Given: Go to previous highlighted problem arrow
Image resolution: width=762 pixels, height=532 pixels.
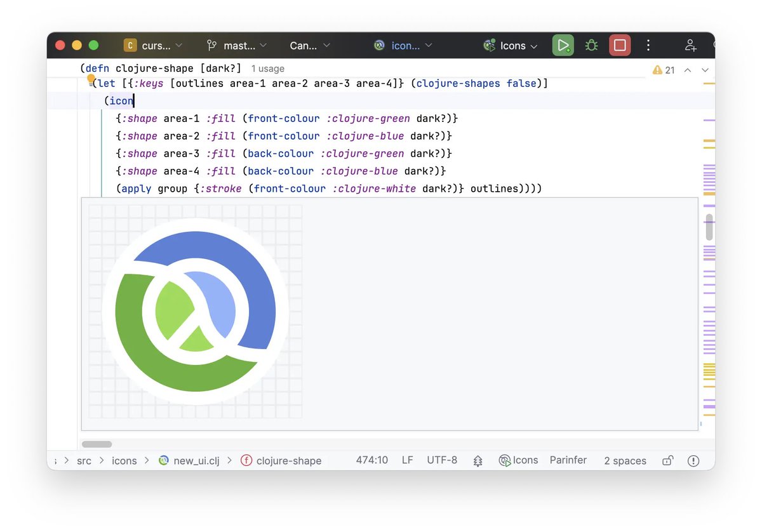Looking at the screenshot, I should [687, 70].
